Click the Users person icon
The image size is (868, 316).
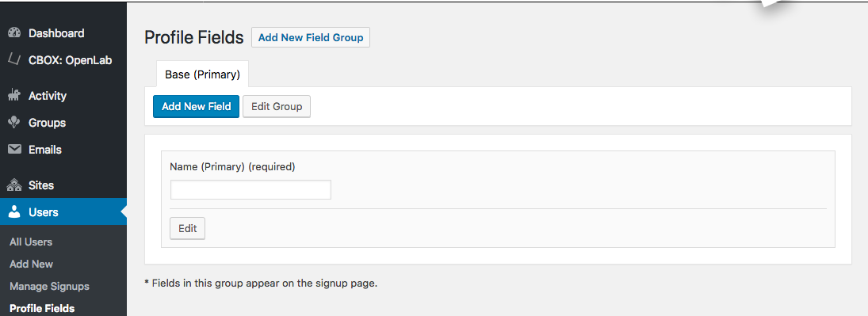pos(14,212)
